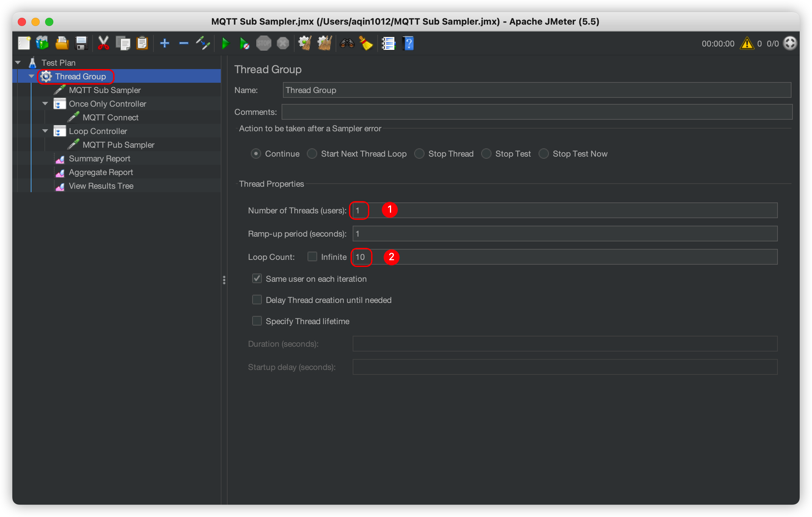Click the warnings count indicator in the toolbar
The image size is (812, 517).
750,43
